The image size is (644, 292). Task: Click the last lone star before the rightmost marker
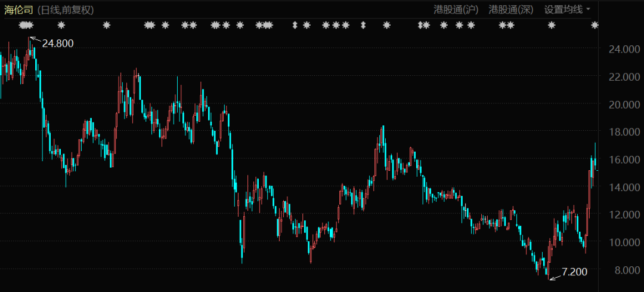pyautogui.click(x=552, y=25)
